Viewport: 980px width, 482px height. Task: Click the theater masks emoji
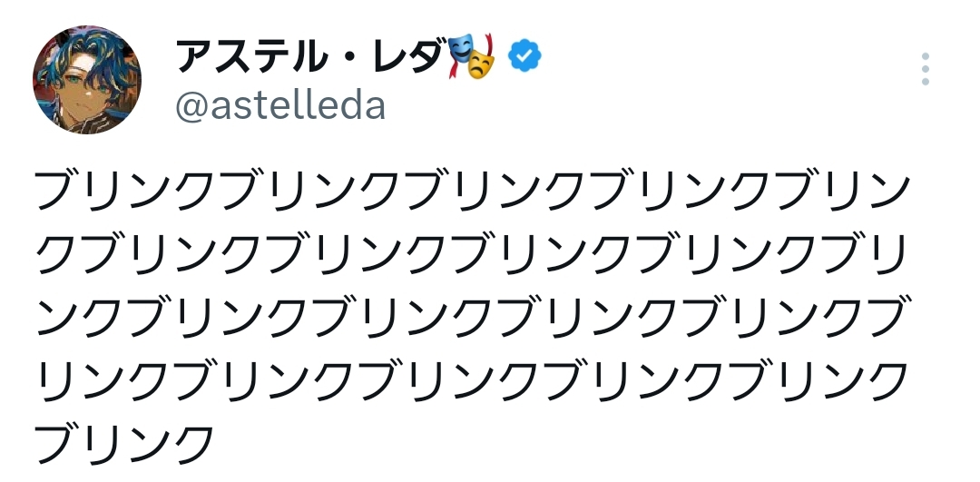tap(473, 56)
